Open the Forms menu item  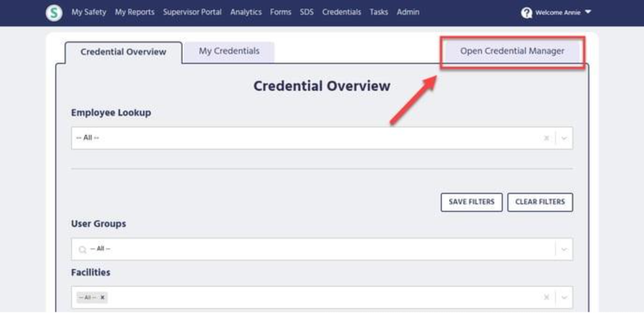pos(281,12)
